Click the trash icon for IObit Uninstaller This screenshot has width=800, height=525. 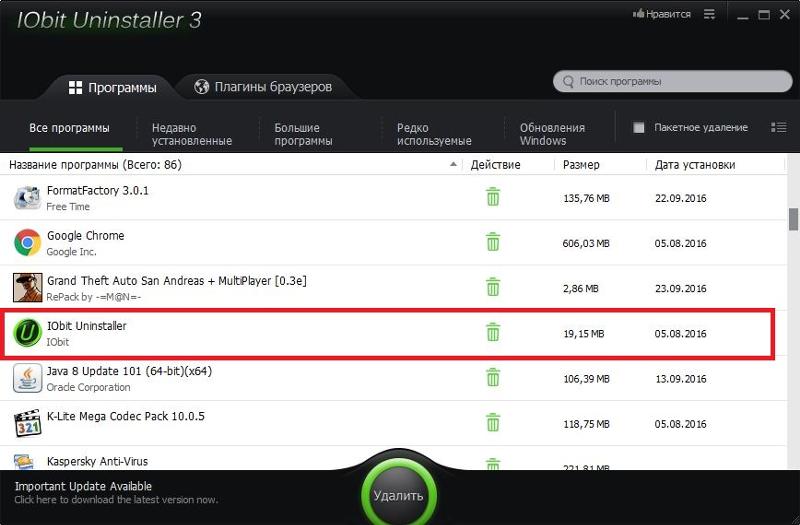tap(493, 332)
